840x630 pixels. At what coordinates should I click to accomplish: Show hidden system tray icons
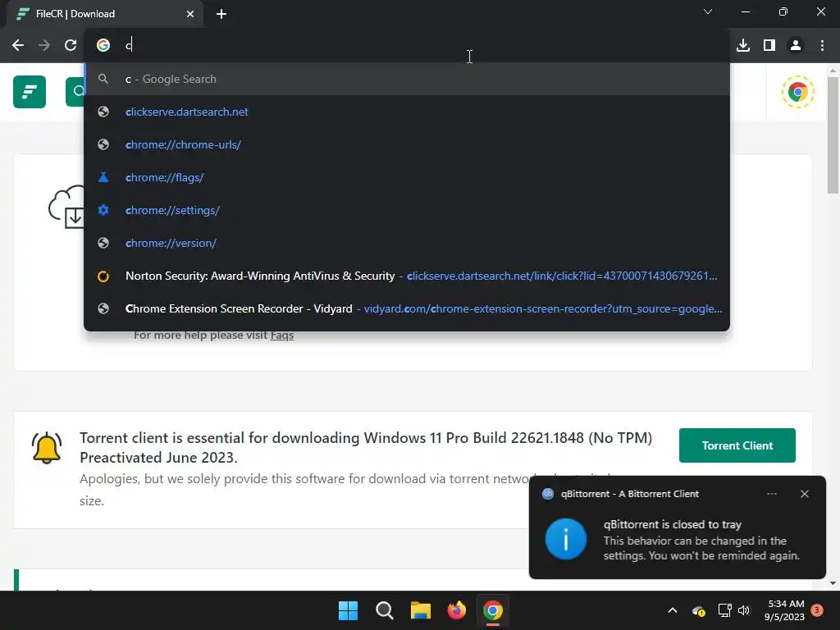click(x=673, y=610)
